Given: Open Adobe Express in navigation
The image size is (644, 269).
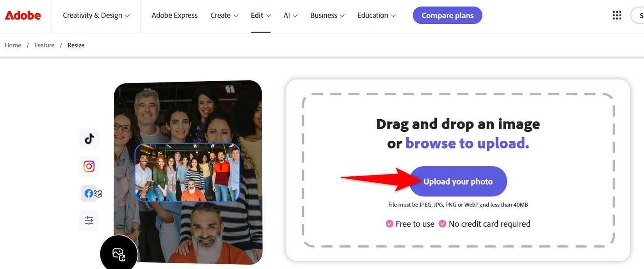Looking at the screenshot, I should tap(174, 15).
